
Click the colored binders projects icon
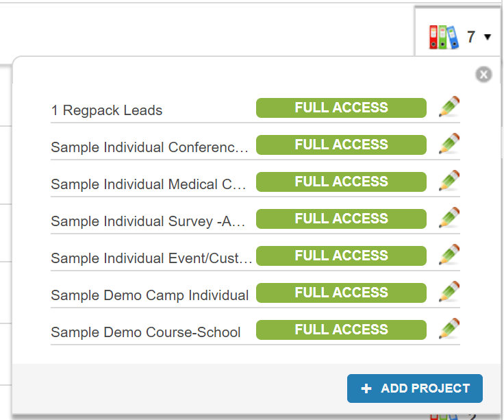443,37
